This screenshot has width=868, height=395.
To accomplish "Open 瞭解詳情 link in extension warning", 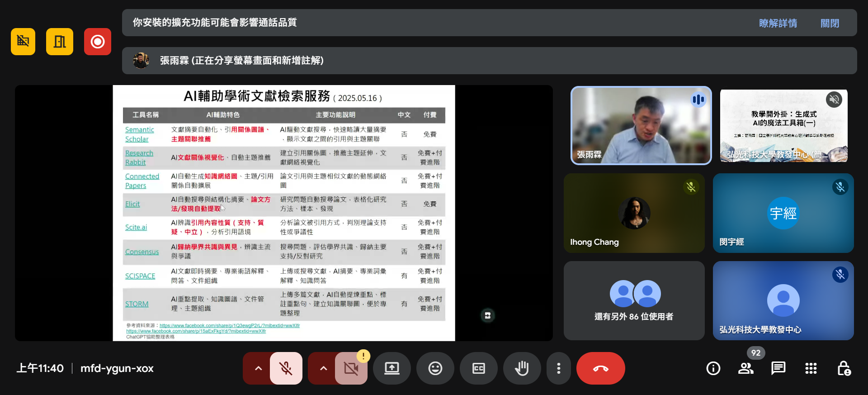I will coord(778,23).
